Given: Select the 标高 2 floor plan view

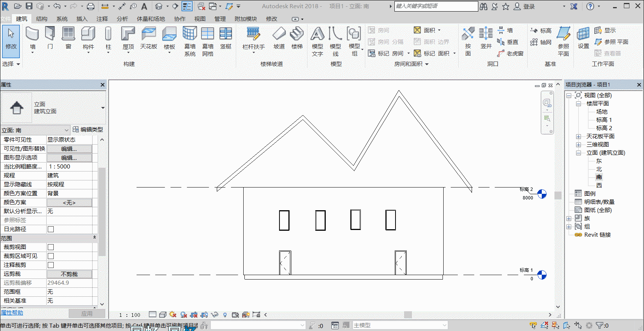Looking at the screenshot, I should [604, 128].
